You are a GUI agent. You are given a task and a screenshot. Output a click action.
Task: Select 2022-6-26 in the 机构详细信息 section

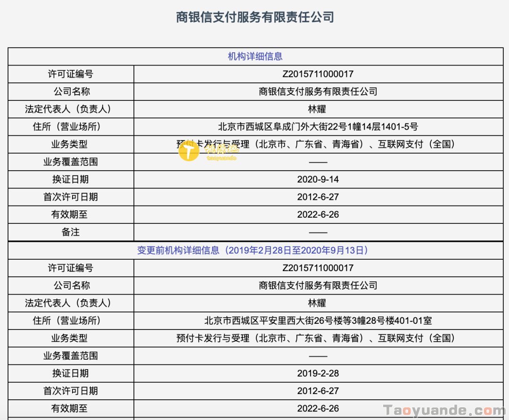click(318, 214)
